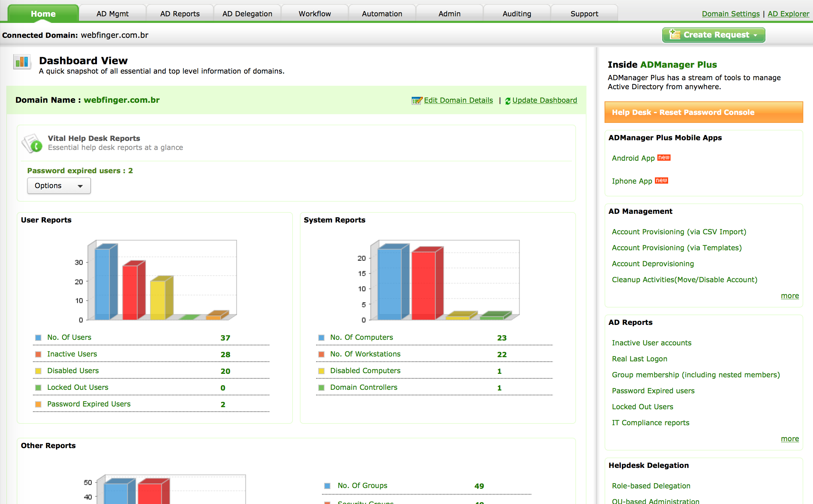This screenshot has width=813, height=504.
Task: Open Account Provisioning (via Templates)
Action: point(677,248)
